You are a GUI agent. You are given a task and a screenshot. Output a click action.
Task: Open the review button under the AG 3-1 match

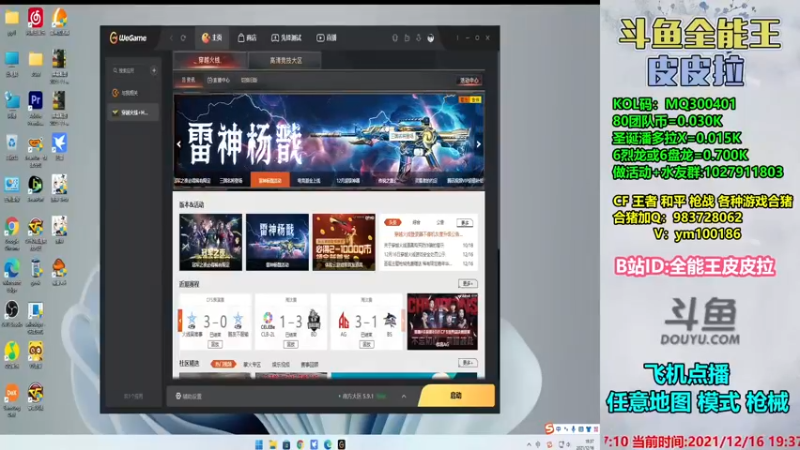pos(366,344)
